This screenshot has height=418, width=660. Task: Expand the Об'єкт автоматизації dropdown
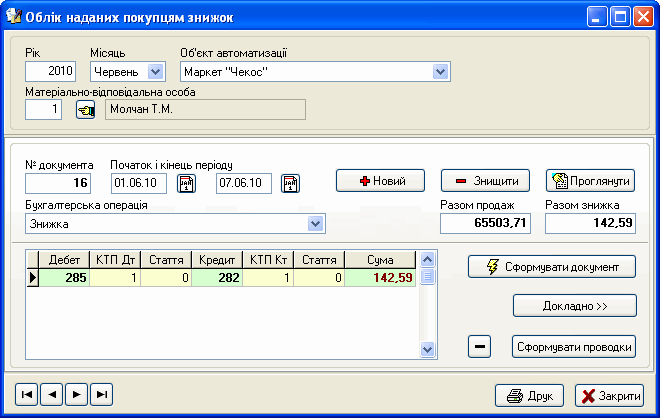[x=440, y=72]
